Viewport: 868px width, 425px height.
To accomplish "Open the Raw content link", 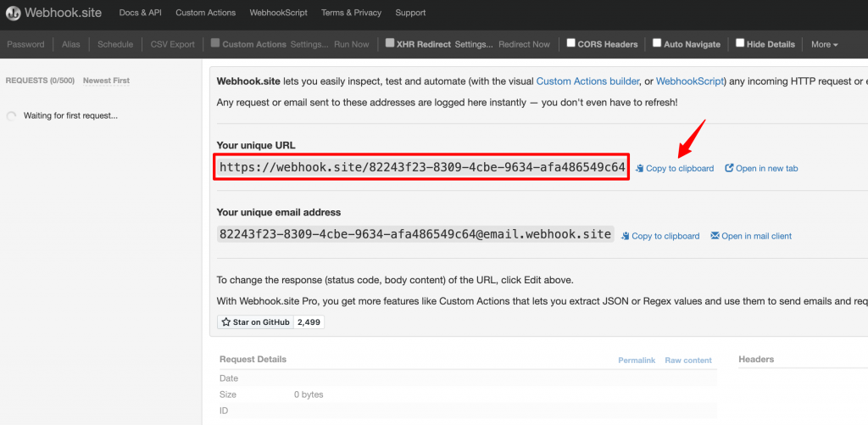I will click(x=688, y=361).
